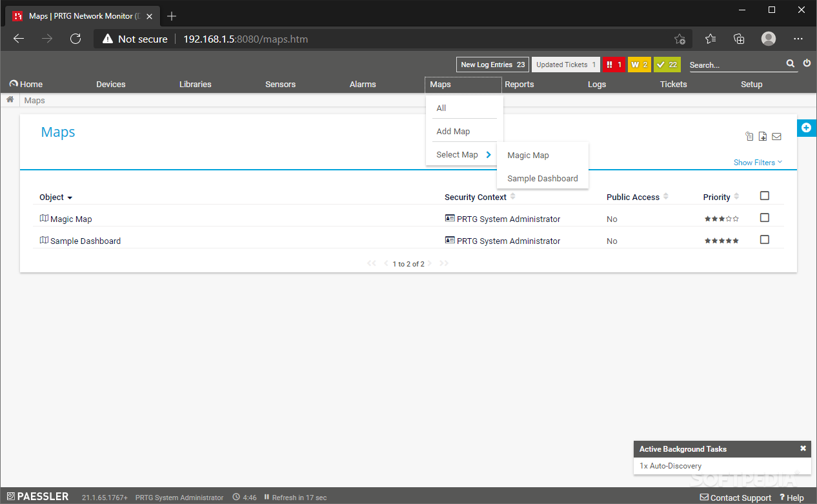Go to the Home menu
The height and width of the screenshot is (504, 817).
pos(26,85)
